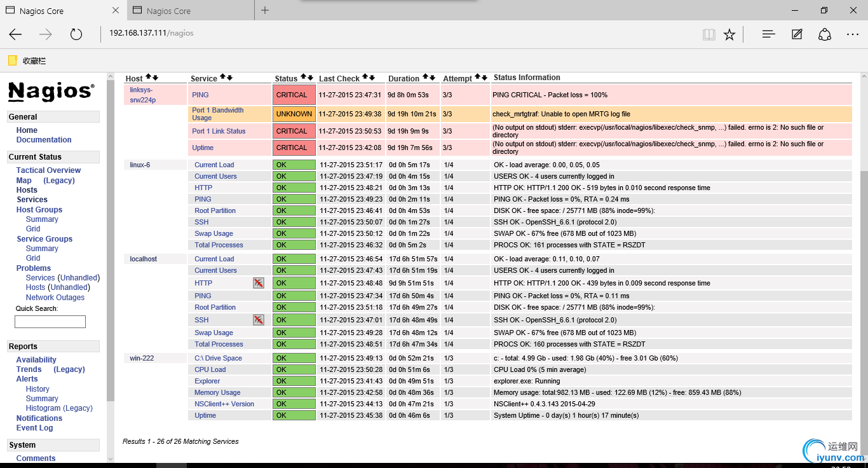Click notifications-disabled icon in localhost SSH row

click(x=258, y=320)
